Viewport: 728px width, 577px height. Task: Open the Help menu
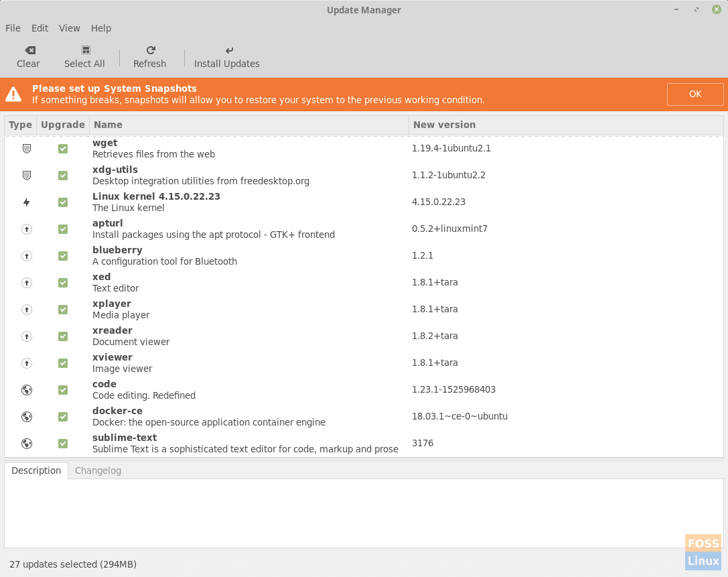(101, 28)
